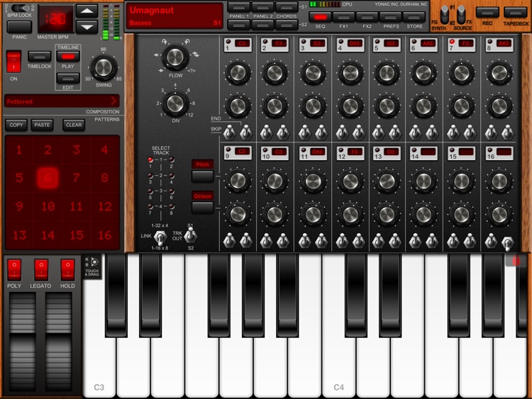Select pattern 16 in grid
Screen dimensions: 532x399
tap(105, 235)
